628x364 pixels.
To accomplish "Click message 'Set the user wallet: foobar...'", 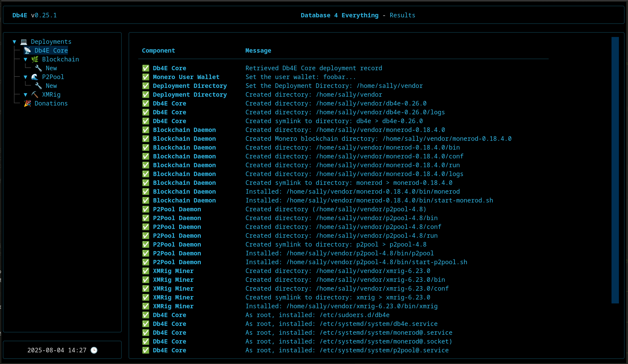I will 301,77.
